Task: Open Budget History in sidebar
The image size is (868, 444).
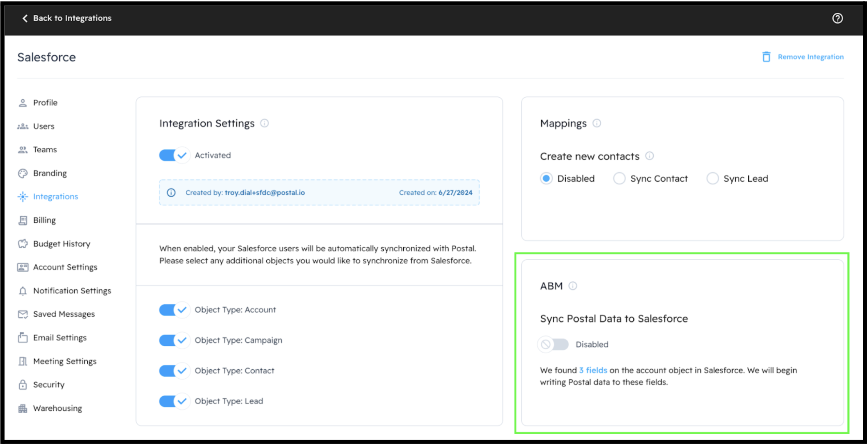Action: pyautogui.click(x=61, y=244)
